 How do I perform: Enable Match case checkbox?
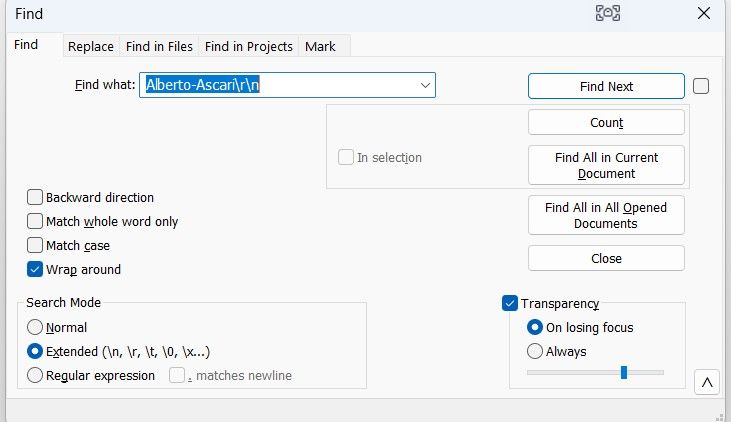tap(36, 246)
